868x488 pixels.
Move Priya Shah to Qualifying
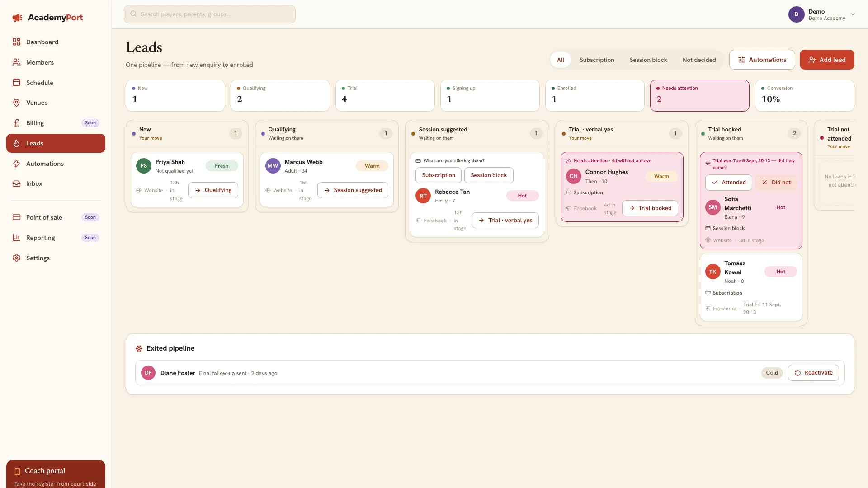tap(213, 190)
